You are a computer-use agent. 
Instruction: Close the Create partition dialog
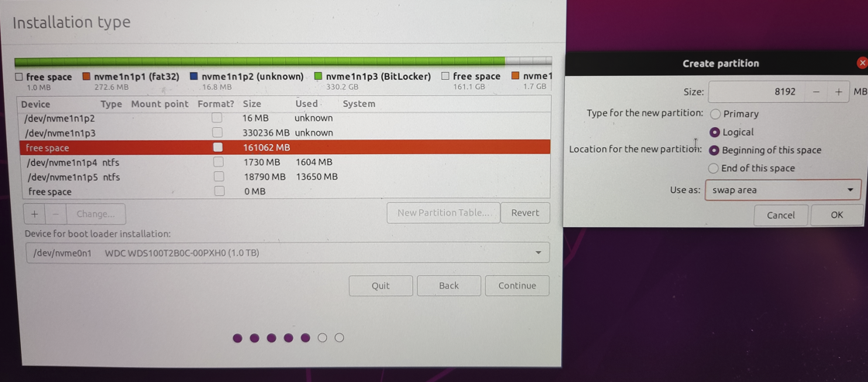coord(862,63)
